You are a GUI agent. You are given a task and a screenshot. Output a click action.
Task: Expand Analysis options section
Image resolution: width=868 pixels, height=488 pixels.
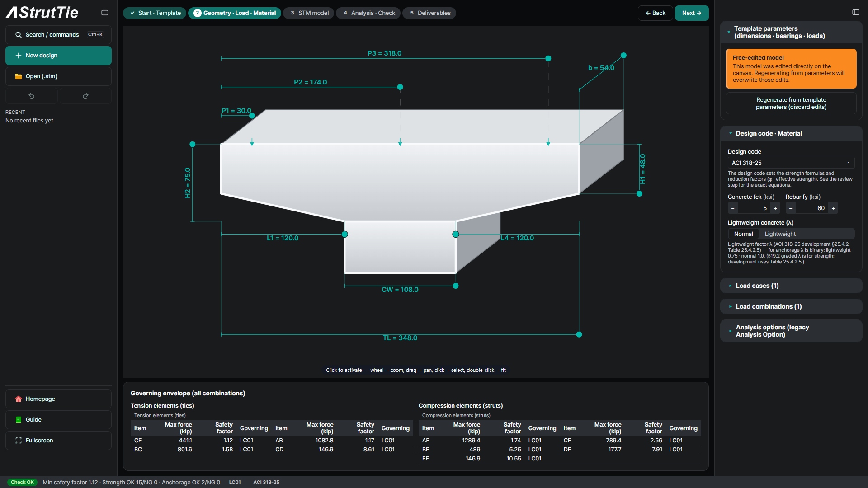pos(791,331)
